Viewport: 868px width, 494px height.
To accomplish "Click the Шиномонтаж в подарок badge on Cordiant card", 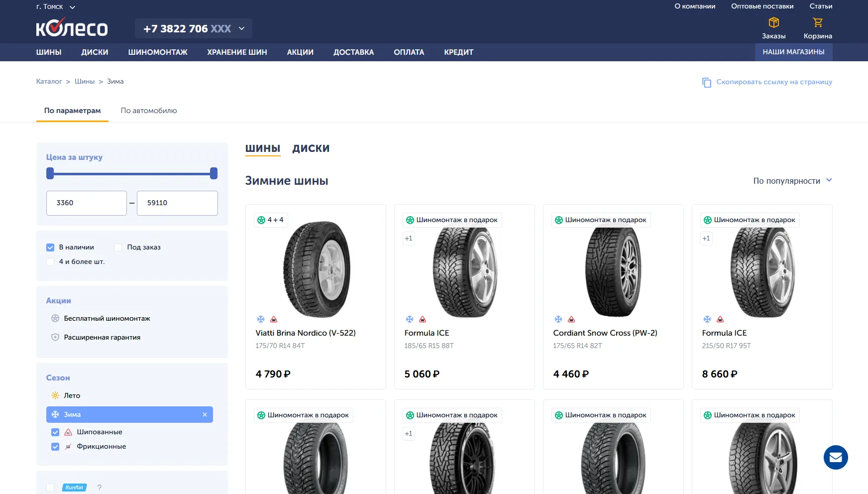I will 601,220.
